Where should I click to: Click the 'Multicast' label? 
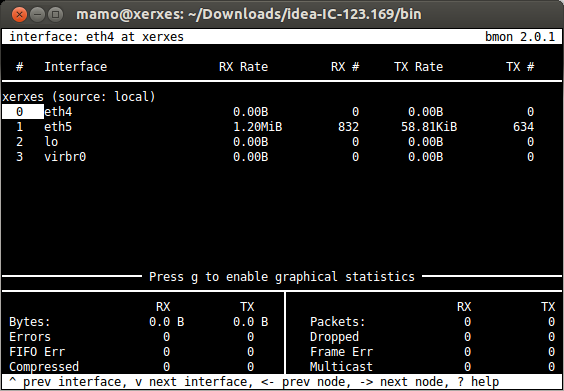pos(341,367)
